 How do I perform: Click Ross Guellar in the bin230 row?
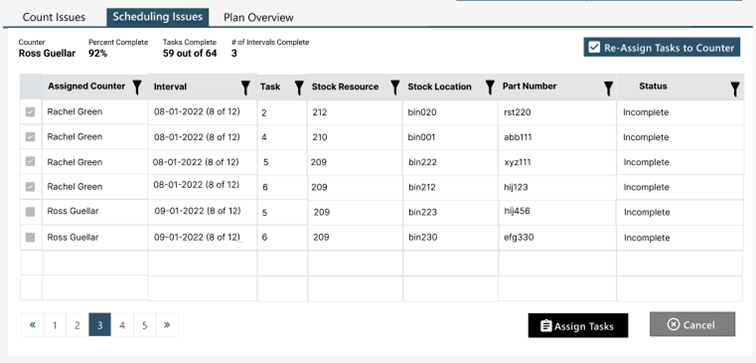click(73, 237)
